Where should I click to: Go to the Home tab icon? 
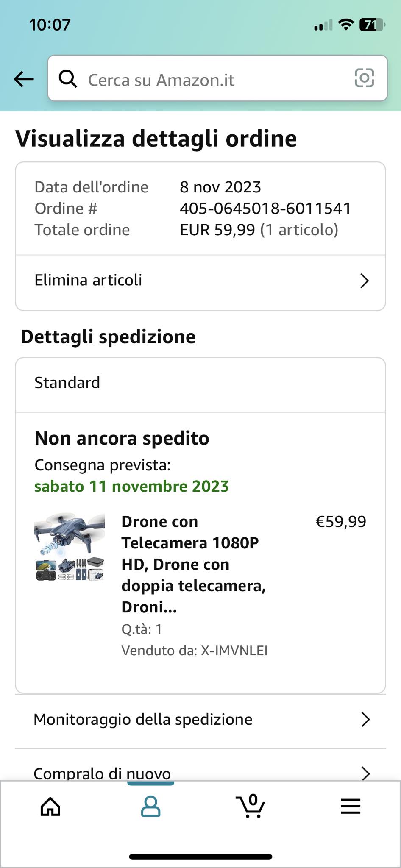click(50, 807)
